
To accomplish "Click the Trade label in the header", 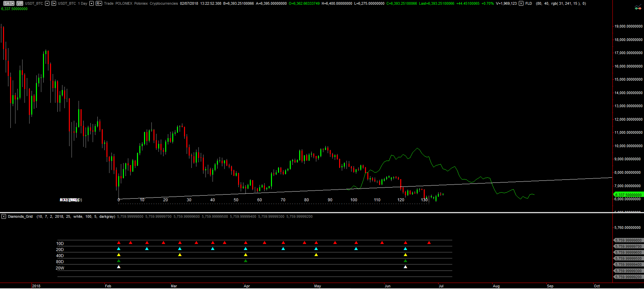I will 108,3.
